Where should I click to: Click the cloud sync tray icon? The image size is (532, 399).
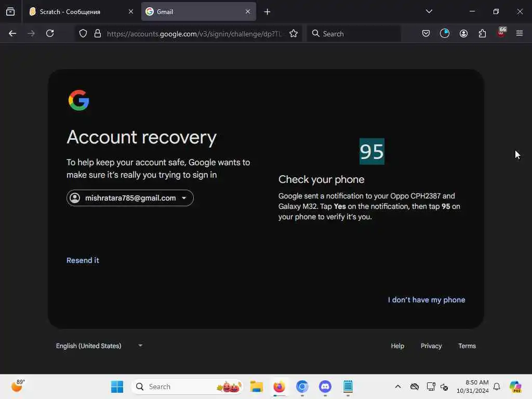(414, 387)
